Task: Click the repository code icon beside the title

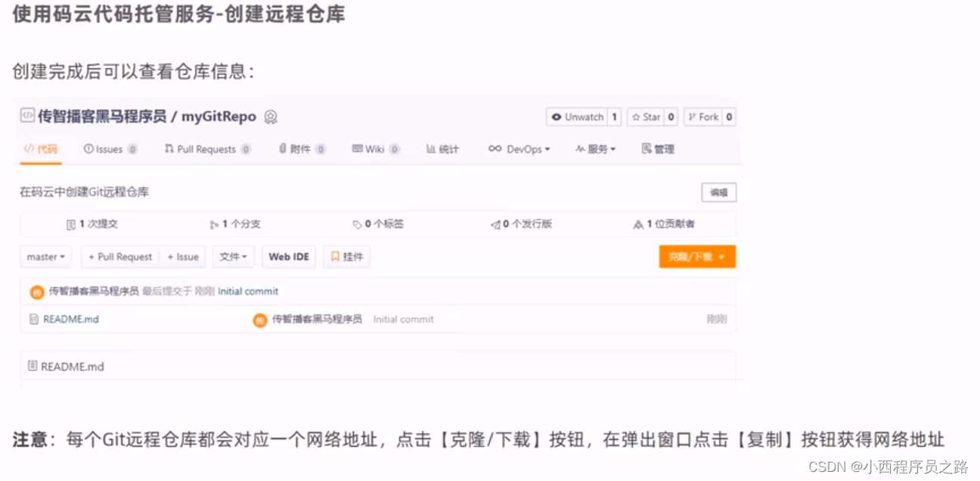Action: (x=27, y=116)
